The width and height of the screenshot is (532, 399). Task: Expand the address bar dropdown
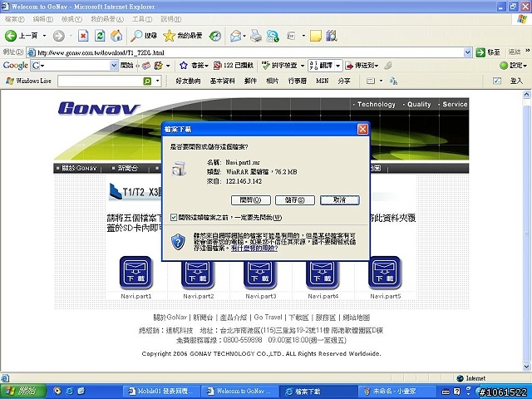[467, 52]
